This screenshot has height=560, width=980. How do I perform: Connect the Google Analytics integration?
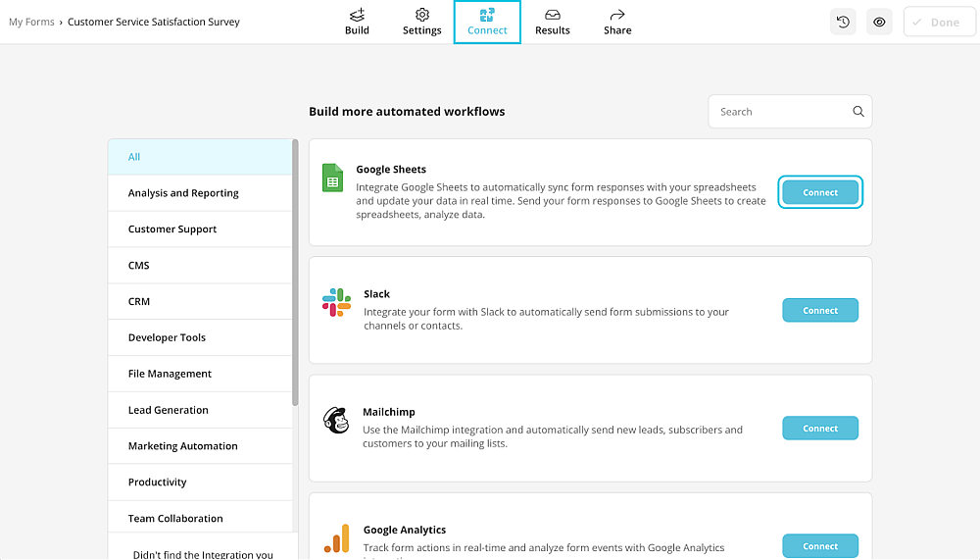[820, 545]
